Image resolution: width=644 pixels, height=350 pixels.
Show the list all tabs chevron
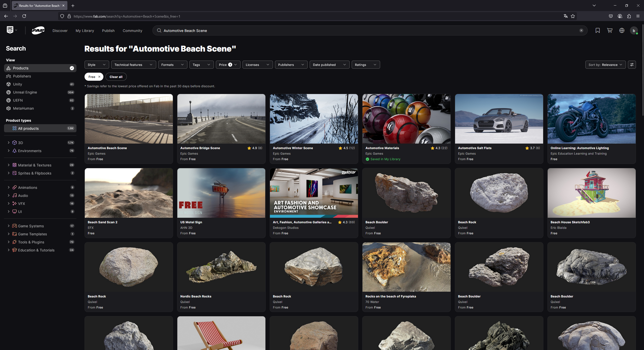pyautogui.click(x=594, y=6)
